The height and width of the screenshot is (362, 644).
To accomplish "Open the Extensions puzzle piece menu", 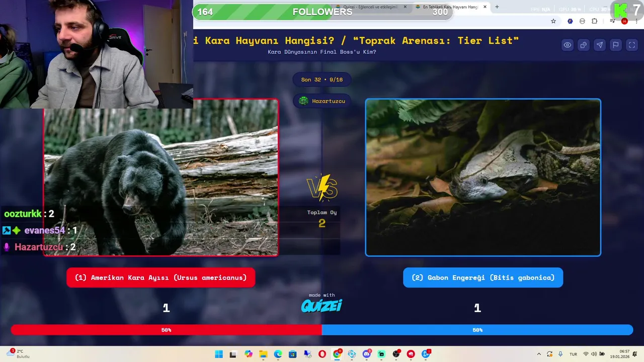I will click(x=595, y=21).
